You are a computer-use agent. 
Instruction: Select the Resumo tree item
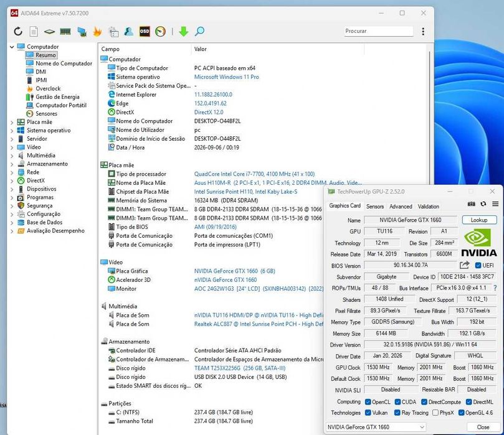pyautogui.click(x=42, y=55)
